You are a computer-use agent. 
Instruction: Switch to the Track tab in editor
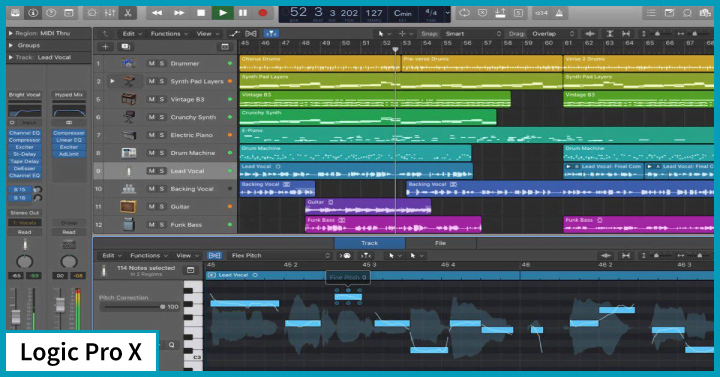point(370,243)
